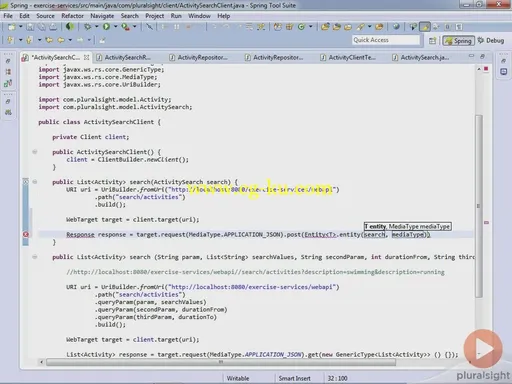Toggle the breadcrumb icon before Mark Occurrences
The width and height of the screenshot is (512, 384).
coord(413,27)
